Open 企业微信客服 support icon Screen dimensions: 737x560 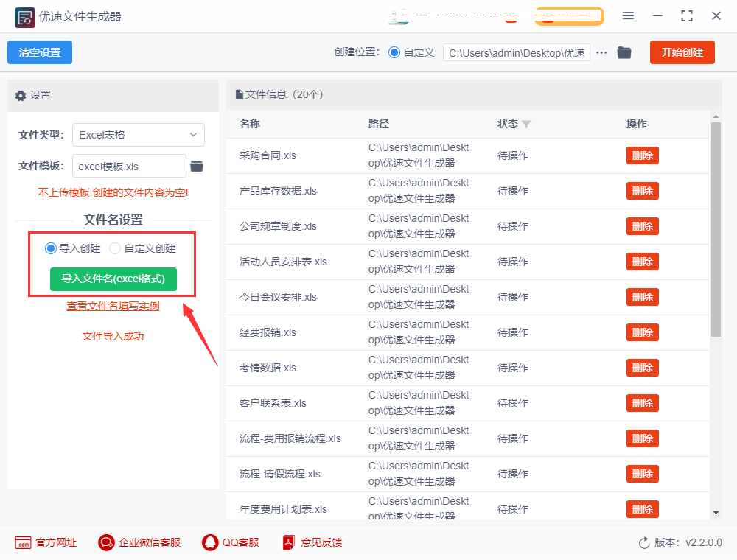(x=106, y=542)
